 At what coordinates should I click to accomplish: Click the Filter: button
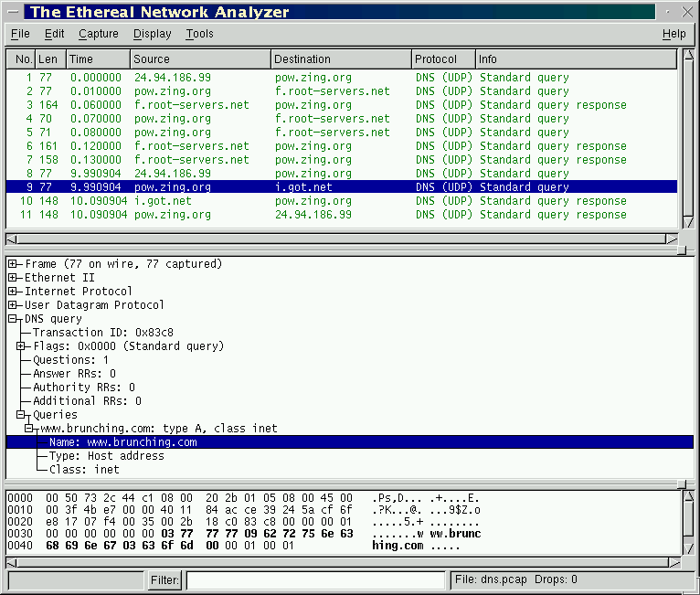coord(165,580)
